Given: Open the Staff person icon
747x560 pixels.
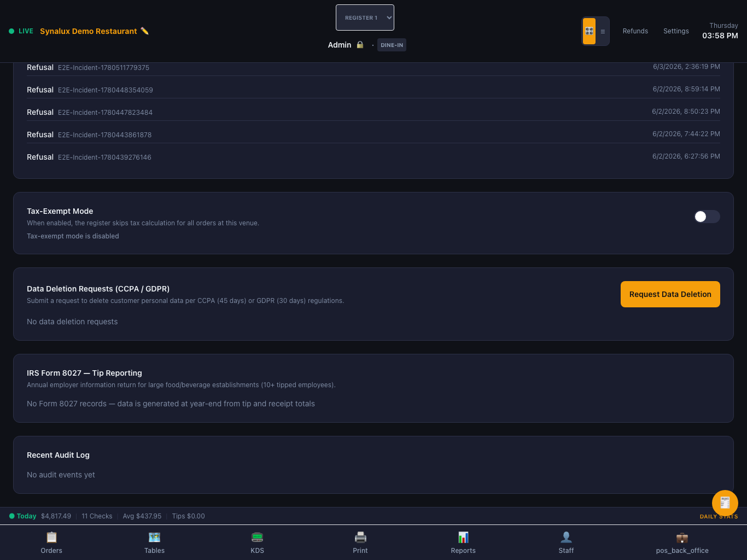Looking at the screenshot, I should [x=566, y=537].
